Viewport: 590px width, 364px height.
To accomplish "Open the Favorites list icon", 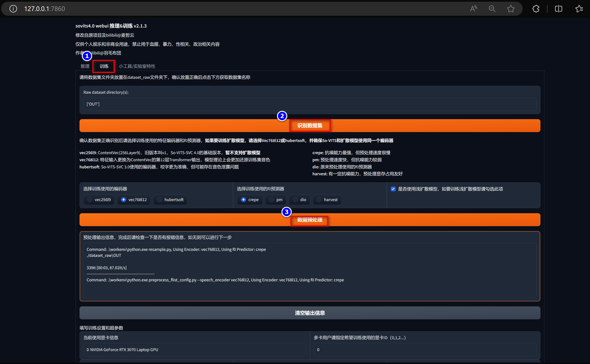I will pos(579,9).
